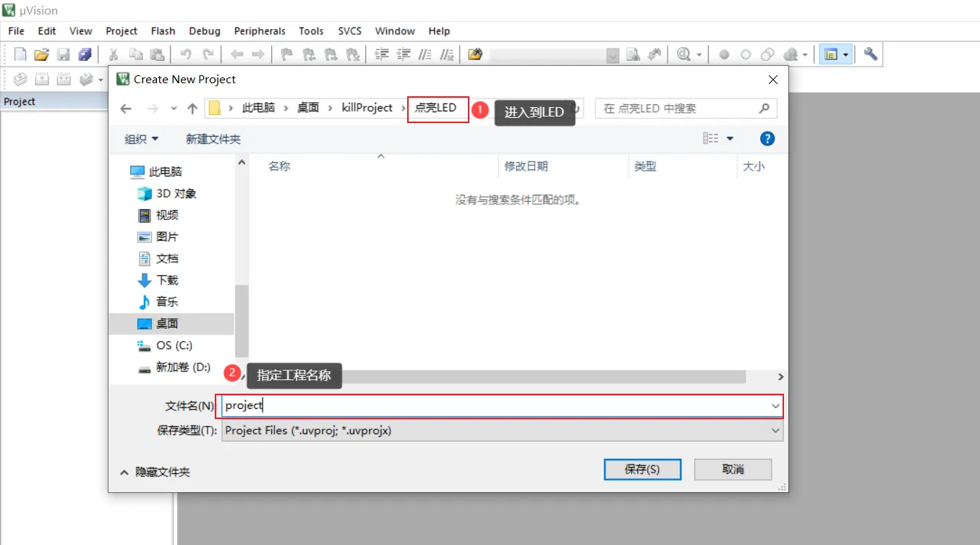Click the 新建文件夹 button

click(x=213, y=138)
